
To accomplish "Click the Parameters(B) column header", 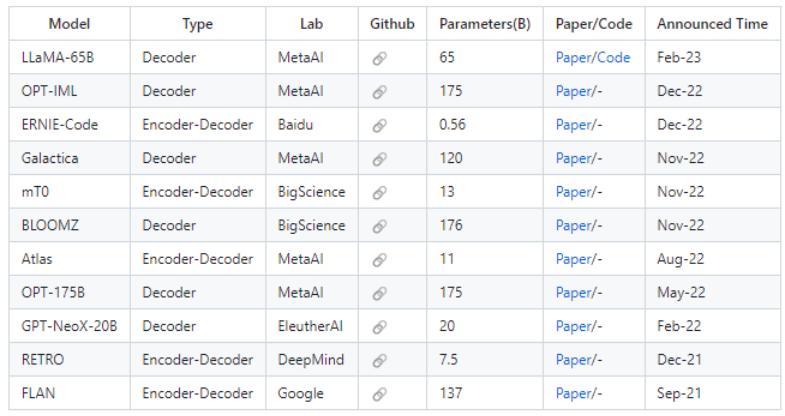I will click(x=484, y=23).
